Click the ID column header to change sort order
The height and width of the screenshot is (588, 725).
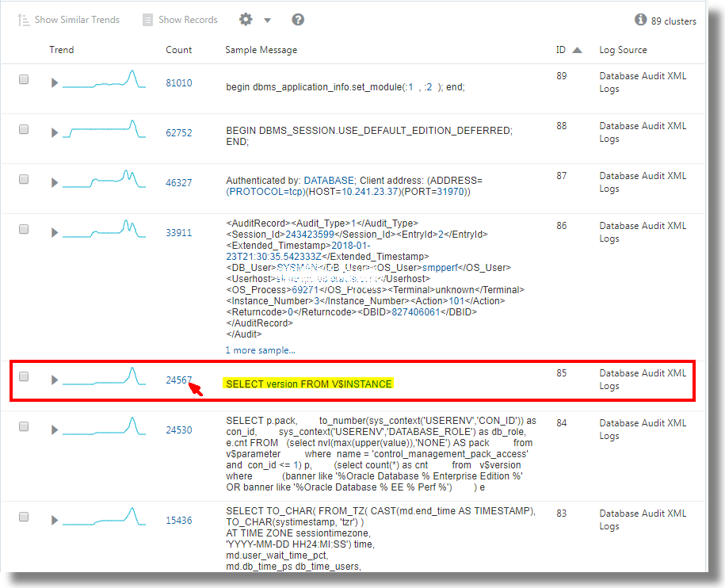click(x=559, y=49)
